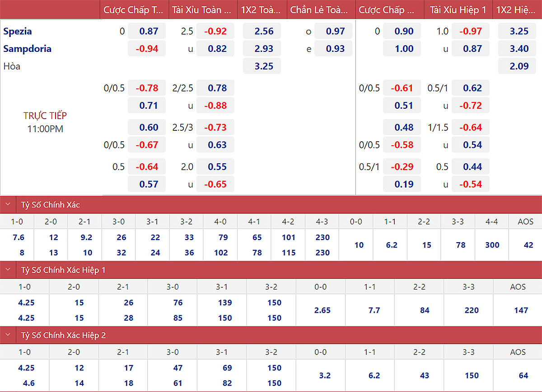Collapse the Tỷ Số Chính Xác Hiệp 2 section
This screenshot has width=542, height=392.
point(8,335)
